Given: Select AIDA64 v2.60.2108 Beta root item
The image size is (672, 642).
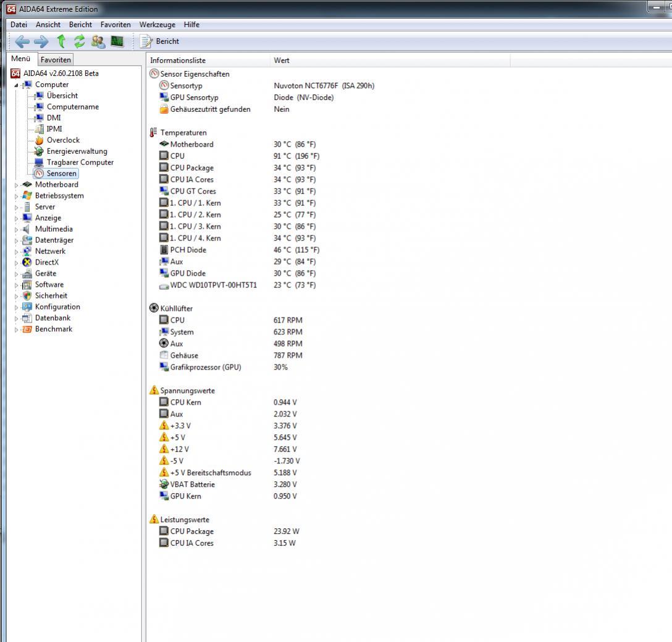Looking at the screenshot, I should pyautogui.click(x=61, y=74).
